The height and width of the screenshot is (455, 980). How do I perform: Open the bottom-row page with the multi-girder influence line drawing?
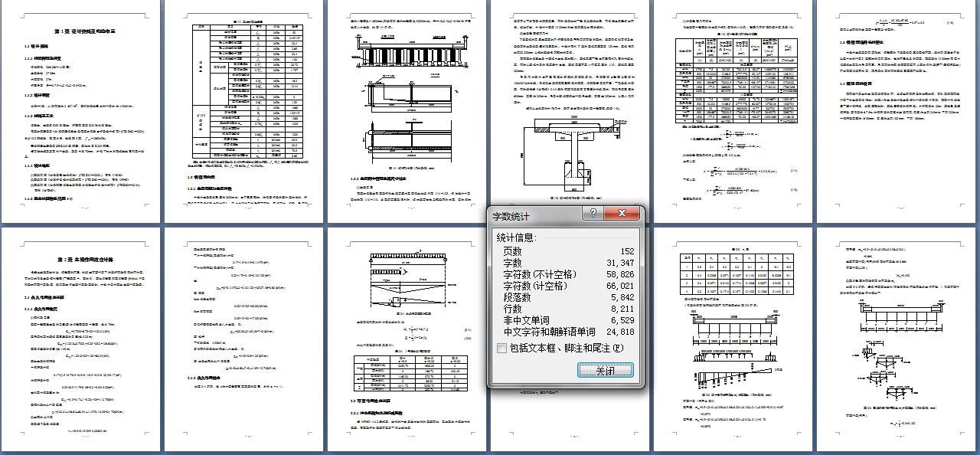tap(733, 339)
